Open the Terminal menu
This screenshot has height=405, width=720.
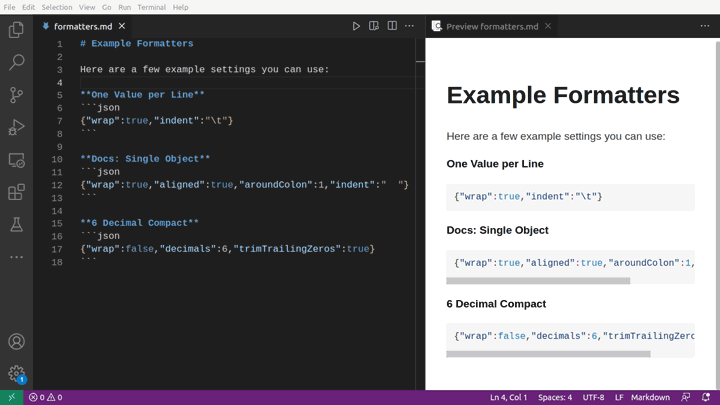pos(152,7)
